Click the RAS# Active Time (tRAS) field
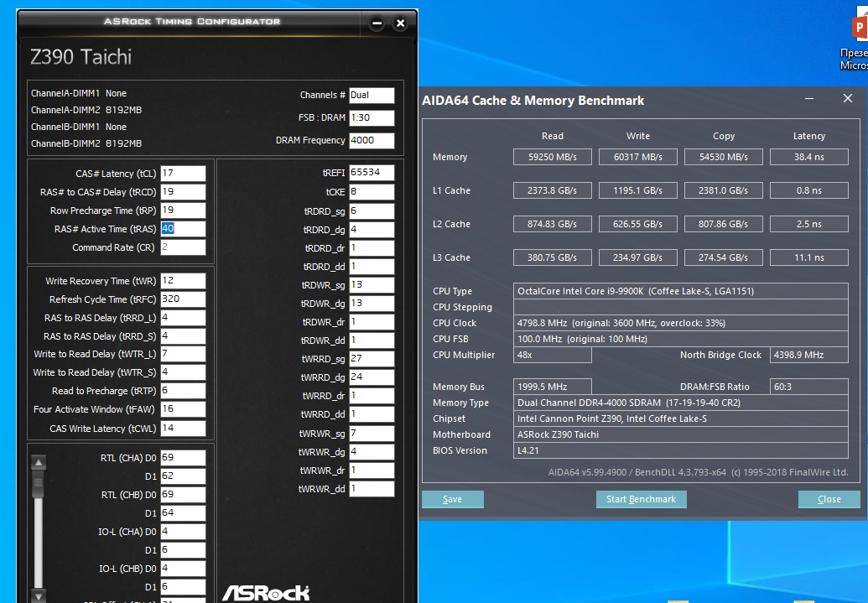This screenshot has height=603, width=868. [183, 229]
